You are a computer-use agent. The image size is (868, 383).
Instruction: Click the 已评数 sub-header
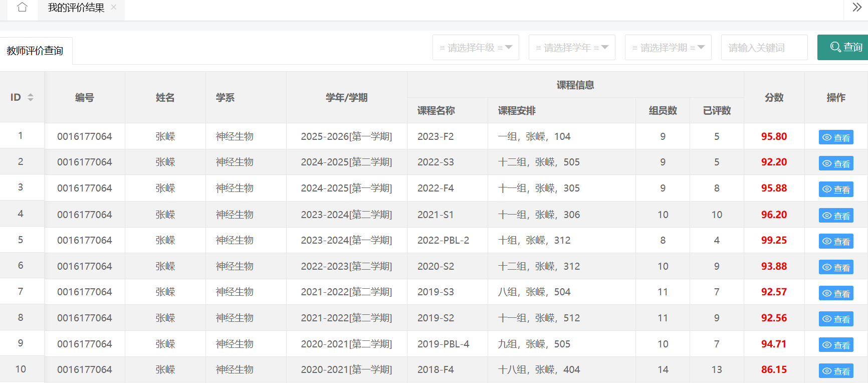coord(717,110)
